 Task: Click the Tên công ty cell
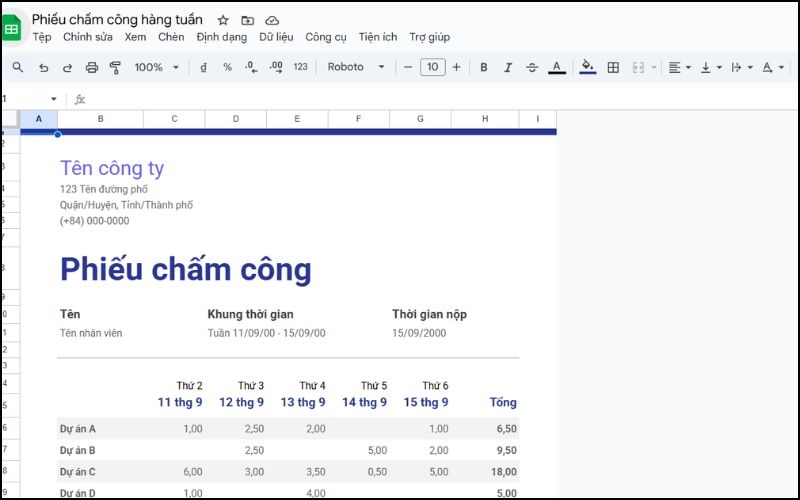click(112, 168)
